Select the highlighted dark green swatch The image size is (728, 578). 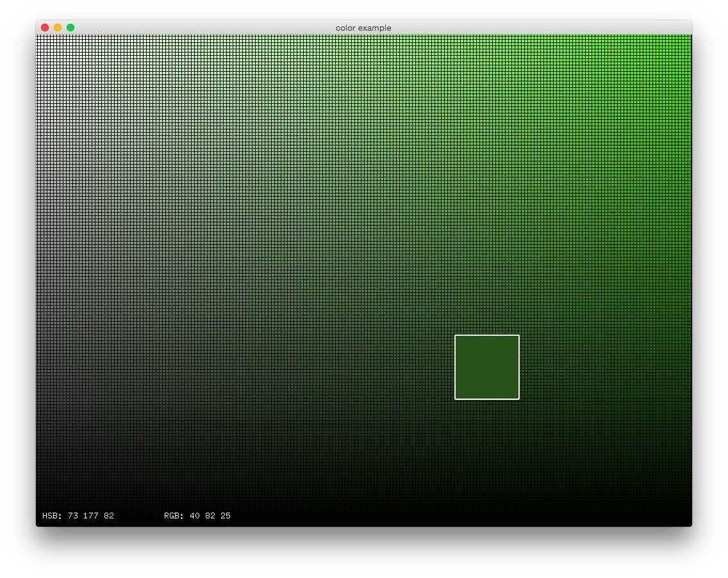click(487, 367)
